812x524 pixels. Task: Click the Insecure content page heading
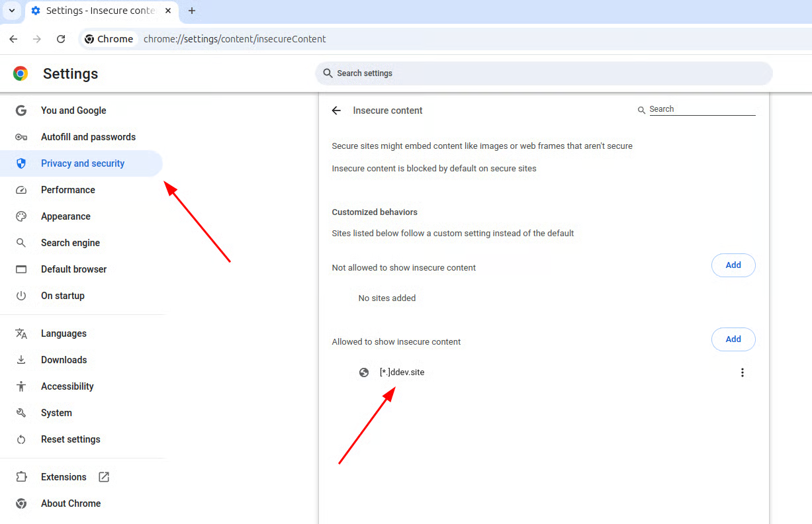click(388, 110)
